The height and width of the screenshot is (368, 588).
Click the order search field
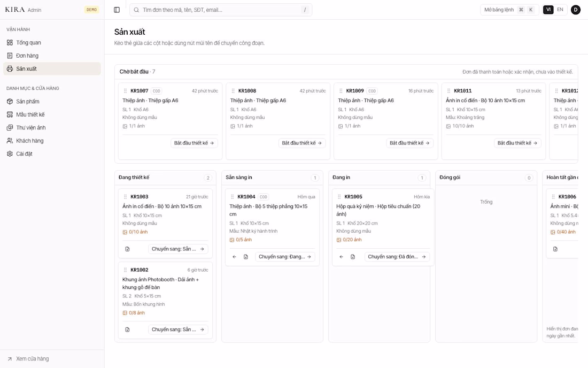click(x=221, y=10)
